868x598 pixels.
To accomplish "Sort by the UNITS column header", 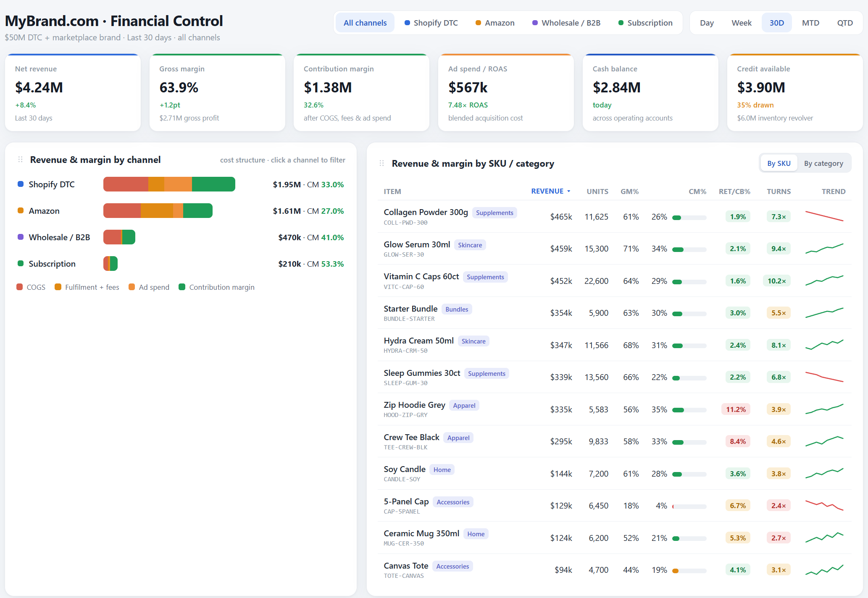I will coord(597,191).
